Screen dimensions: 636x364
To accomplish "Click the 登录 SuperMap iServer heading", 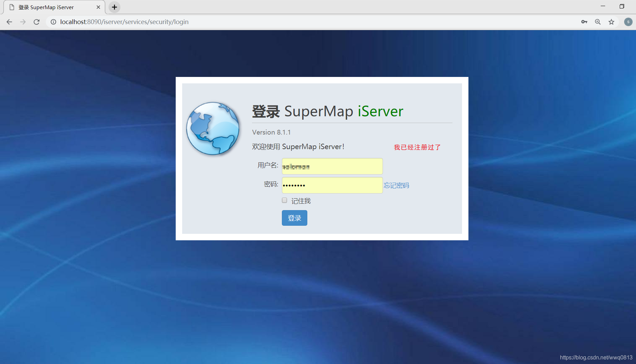I will click(327, 111).
